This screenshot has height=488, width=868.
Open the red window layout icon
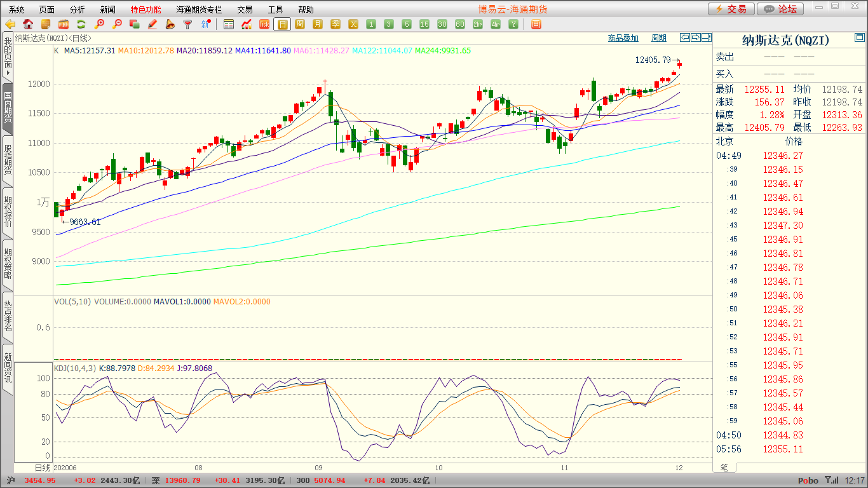coord(536,24)
